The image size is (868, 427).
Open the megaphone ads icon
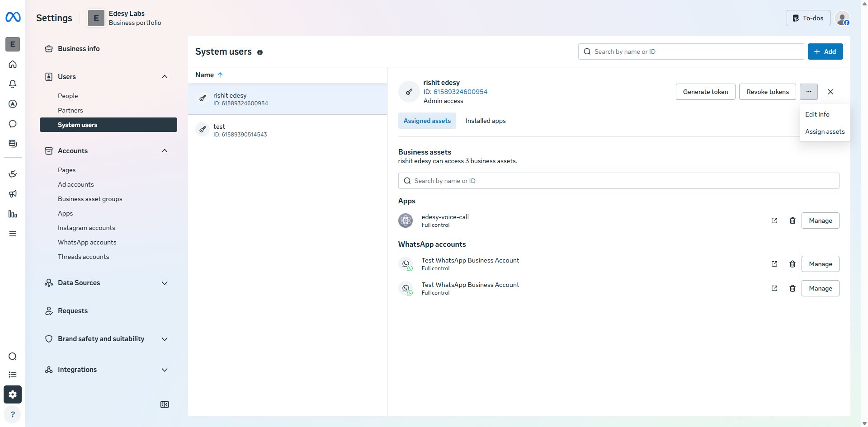tap(13, 194)
